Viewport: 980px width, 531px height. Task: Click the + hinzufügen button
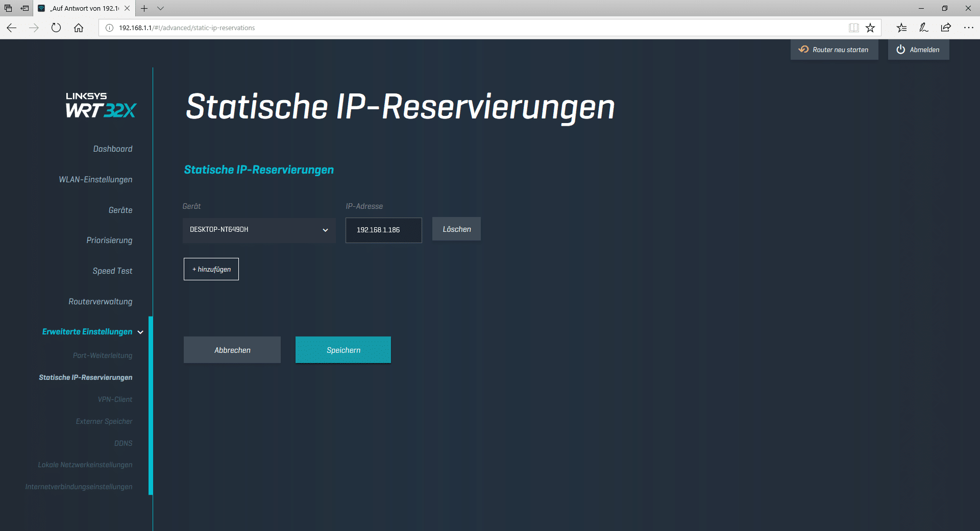(x=211, y=269)
